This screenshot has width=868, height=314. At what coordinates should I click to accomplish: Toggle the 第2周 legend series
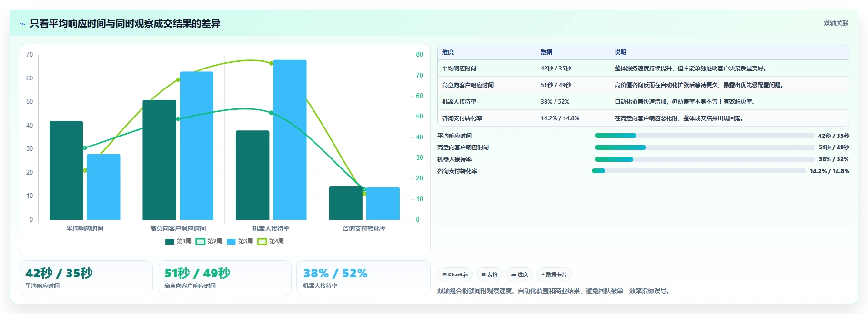tap(209, 241)
